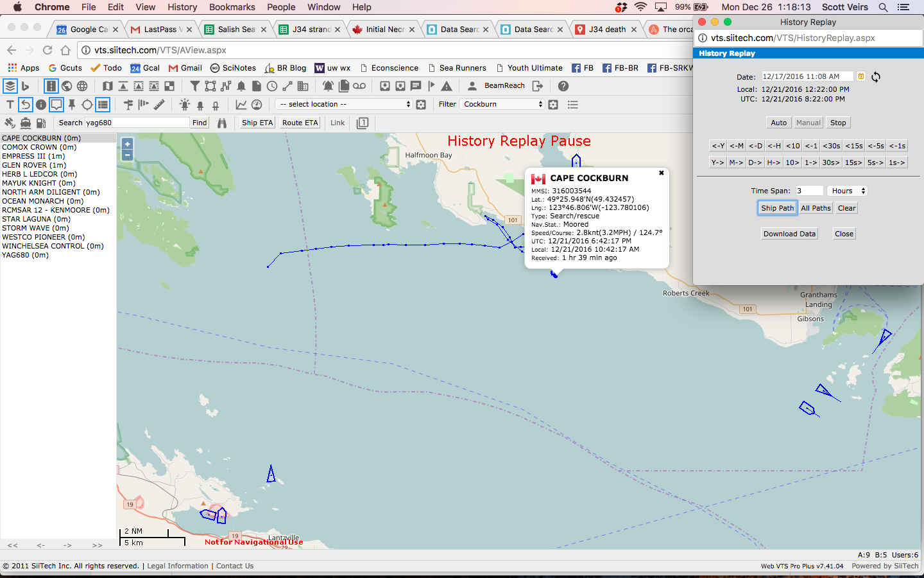Click the map zoom in plus control
The width and height of the screenshot is (924, 578).
pos(127,144)
